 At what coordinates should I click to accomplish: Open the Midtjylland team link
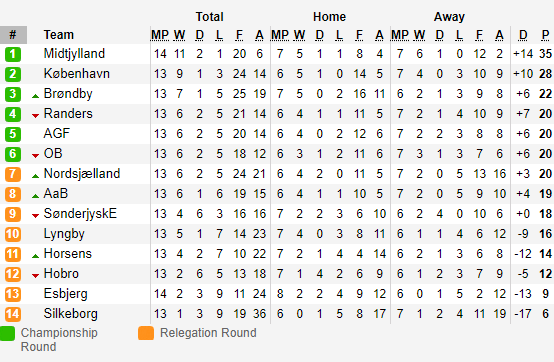tap(74, 54)
